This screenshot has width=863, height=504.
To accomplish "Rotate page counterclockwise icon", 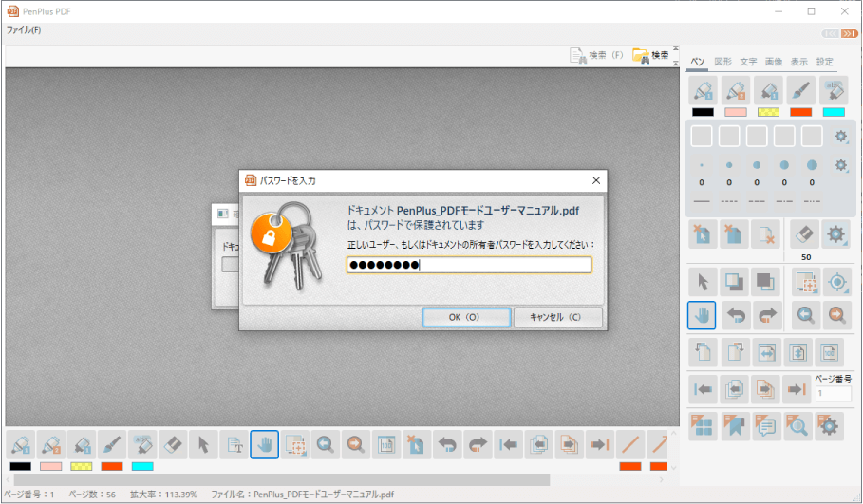I will (703, 353).
